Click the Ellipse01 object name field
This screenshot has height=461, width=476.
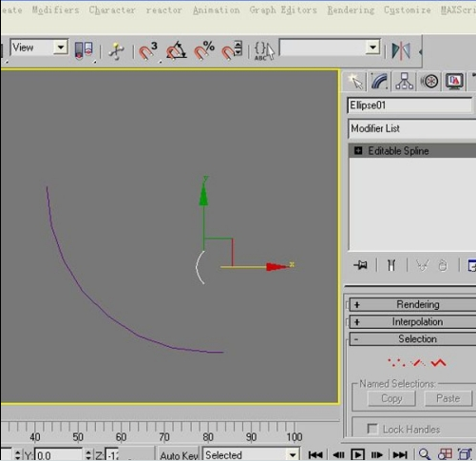pyautogui.click(x=409, y=106)
